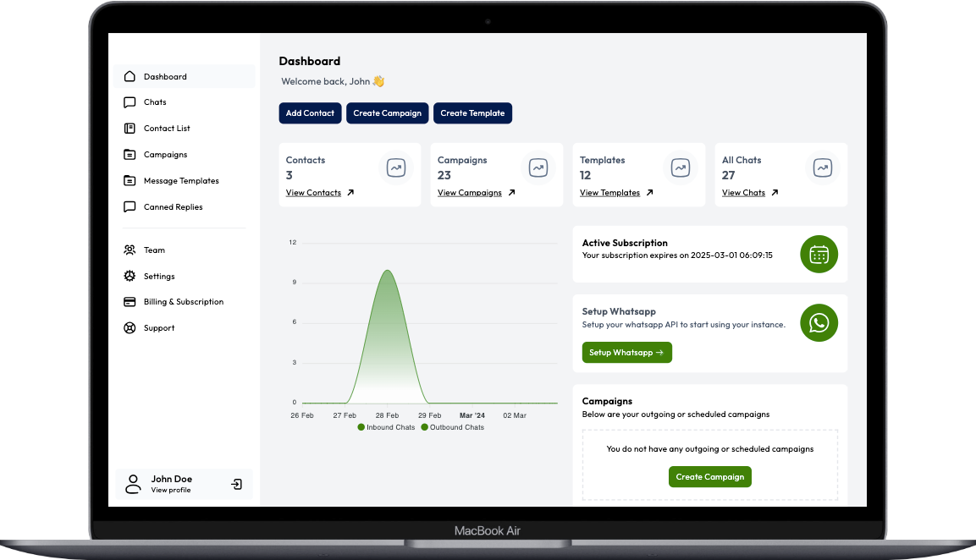Open the View Contacts link
This screenshot has width=976, height=560.
[x=314, y=192]
